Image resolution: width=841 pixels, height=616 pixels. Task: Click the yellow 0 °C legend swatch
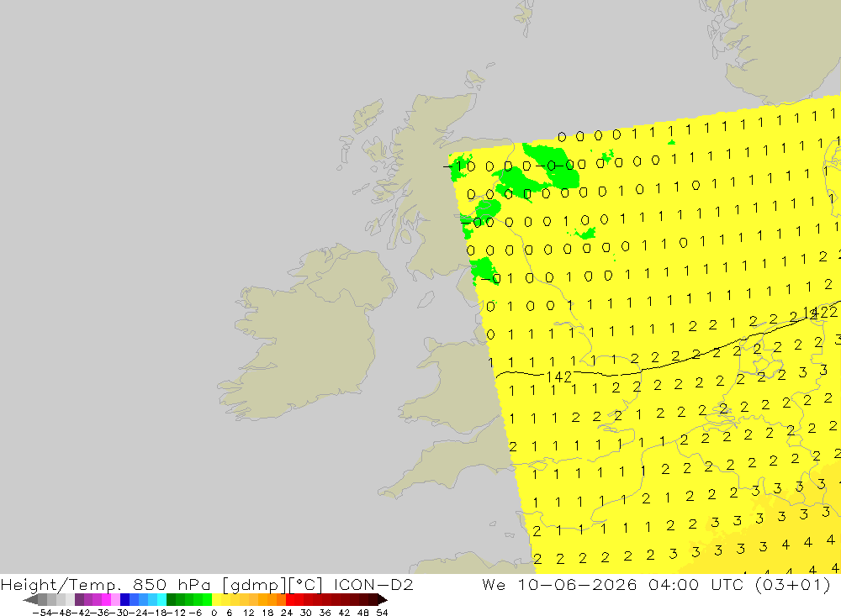click(217, 599)
